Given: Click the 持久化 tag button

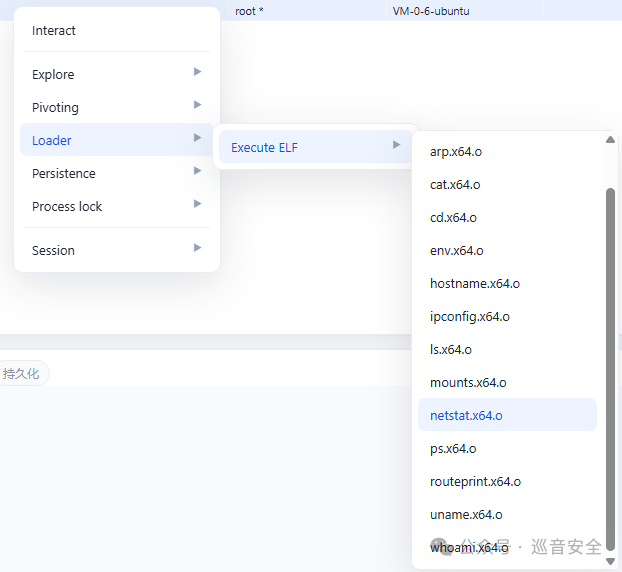Looking at the screenshot, I should point(22,373).
